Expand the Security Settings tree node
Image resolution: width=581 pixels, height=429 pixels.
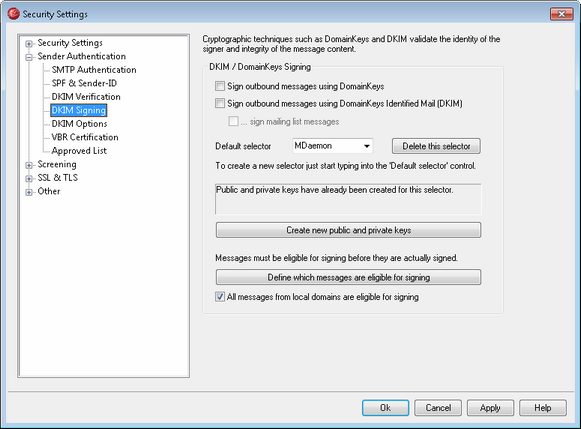29,44
